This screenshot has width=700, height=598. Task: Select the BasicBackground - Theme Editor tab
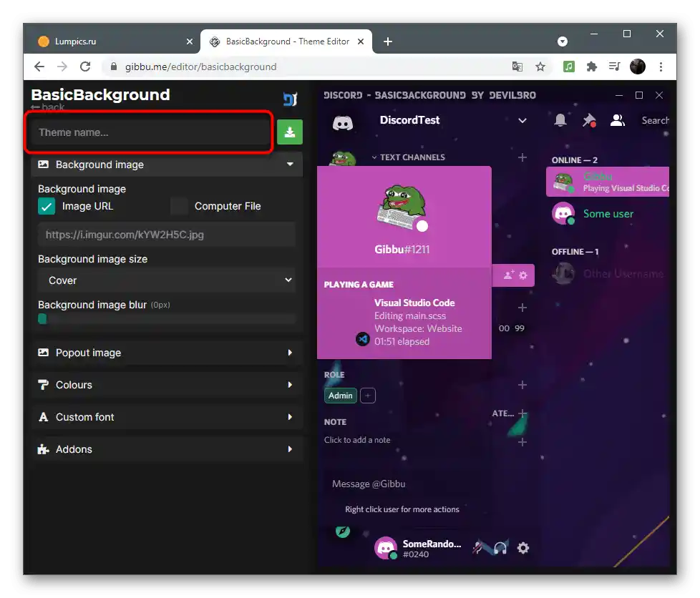click(286, 41)
